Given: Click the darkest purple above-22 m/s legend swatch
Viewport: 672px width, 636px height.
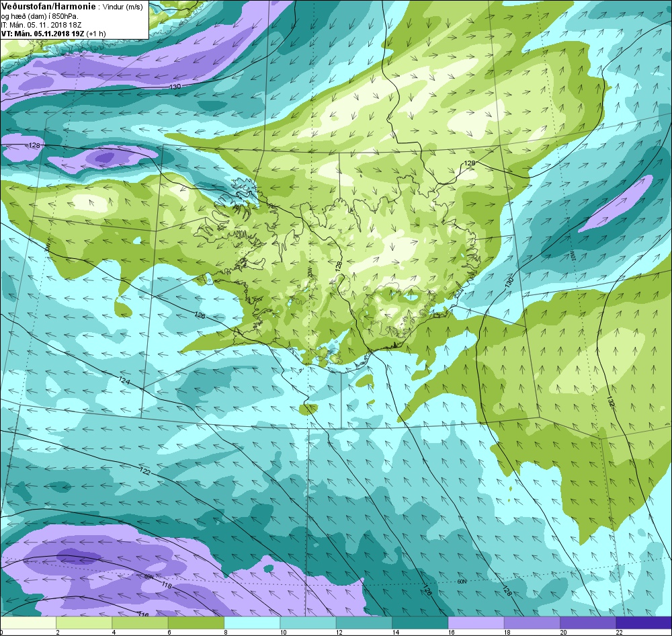Looking at the screenshot, I should (x=644, y=623).
